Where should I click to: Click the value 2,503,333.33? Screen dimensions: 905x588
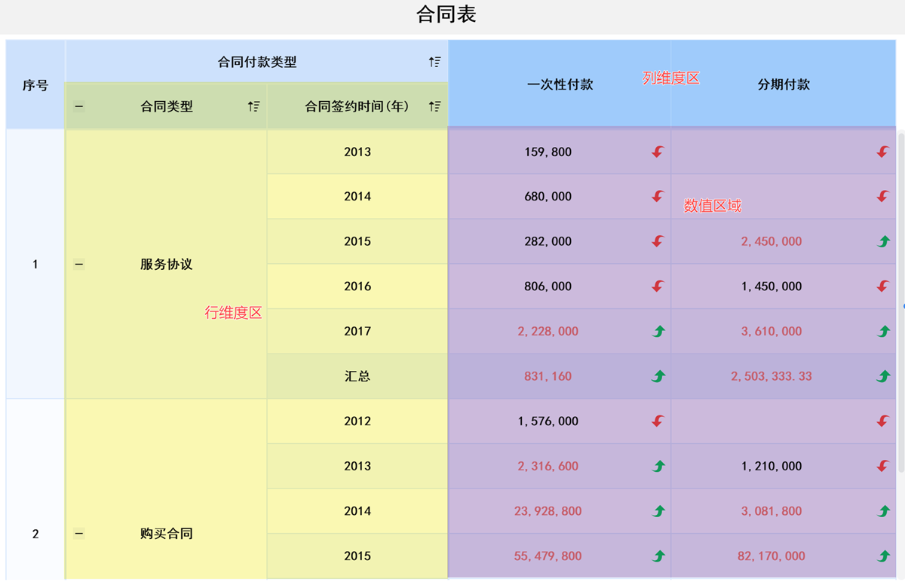point(772,376)
